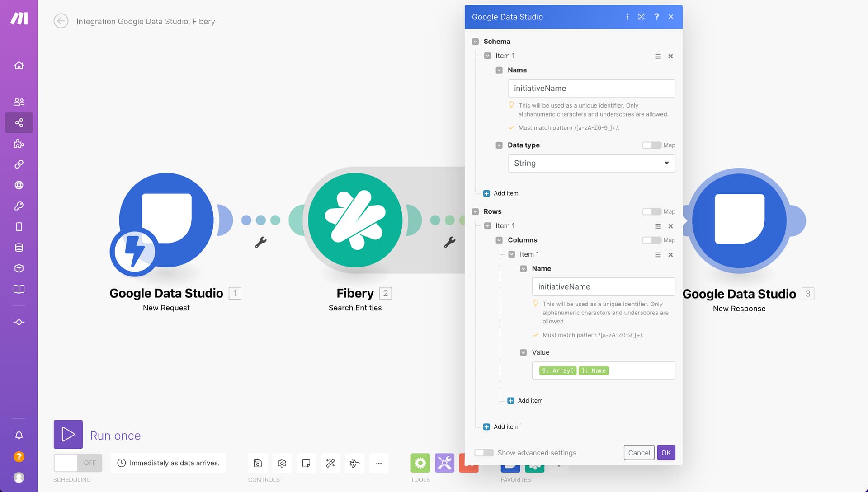Open the green Flow control tools icon
Image resolution: width=868 pixels, height=492 pixels.
click(420, 463)
